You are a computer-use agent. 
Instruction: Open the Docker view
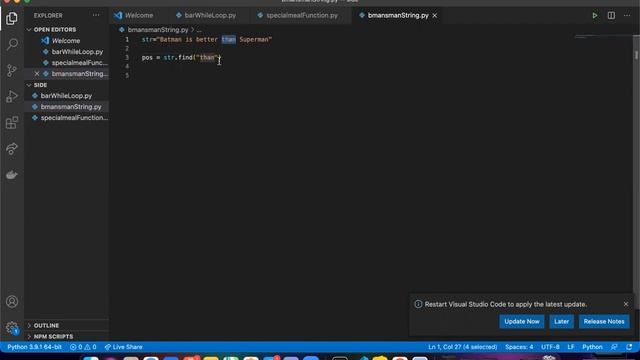coord(12,175)
